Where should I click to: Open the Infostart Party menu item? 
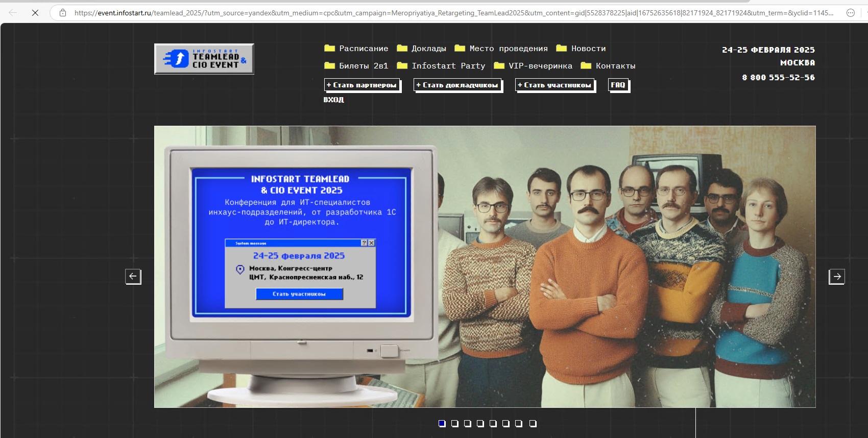[448, 66]
